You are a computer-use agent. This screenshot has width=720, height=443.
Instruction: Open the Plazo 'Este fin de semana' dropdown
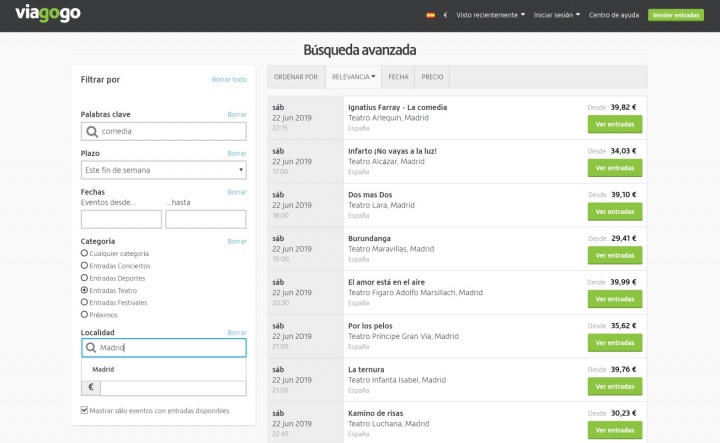[x=163, y=170]
